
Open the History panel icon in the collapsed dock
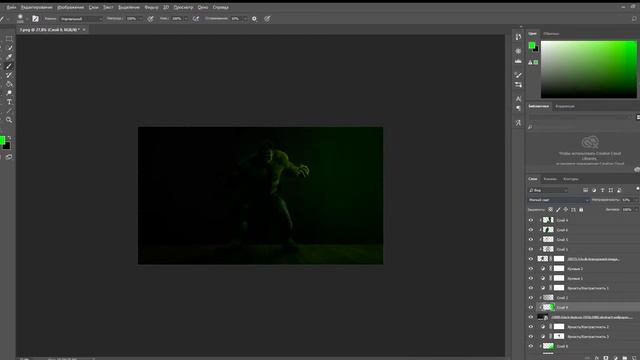pyautogui.click(x=518, y=37)
